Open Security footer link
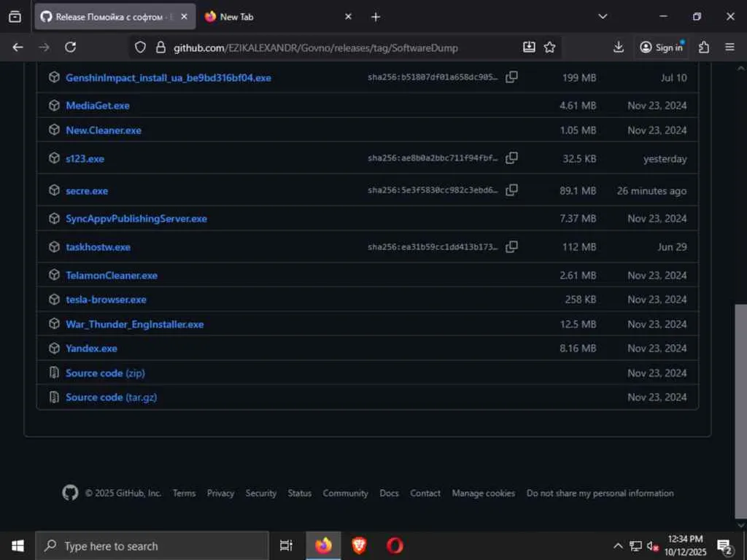The width and height of the screenshot is (747, 560). (260, 493)
